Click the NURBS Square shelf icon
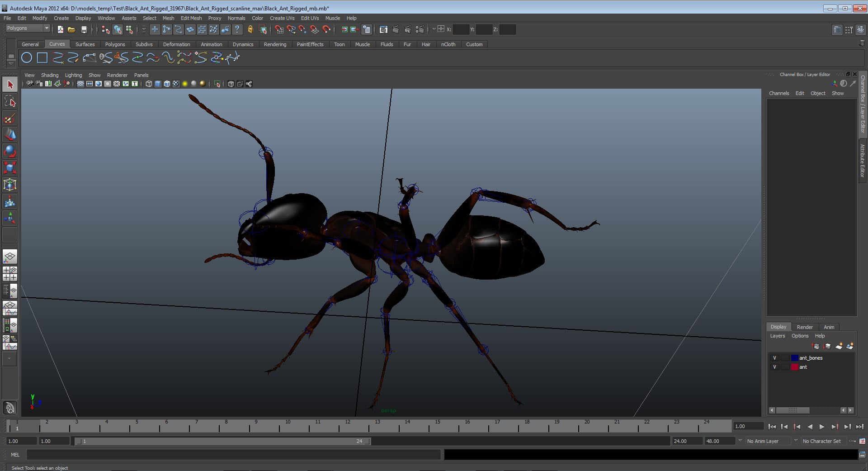This screenshot has width=868, height=471. [42, 58]
